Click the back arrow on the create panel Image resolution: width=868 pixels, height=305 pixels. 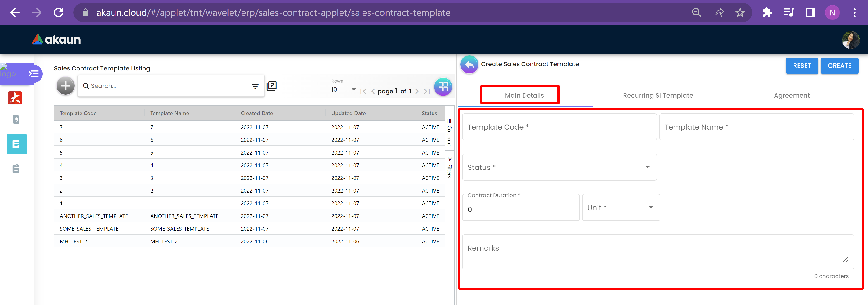click(x=469, y=64)
